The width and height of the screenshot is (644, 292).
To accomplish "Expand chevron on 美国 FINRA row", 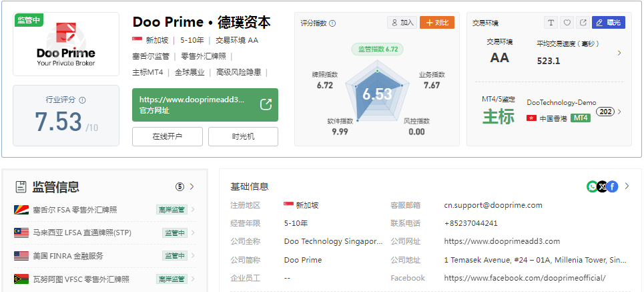I will tap(193, 256).
